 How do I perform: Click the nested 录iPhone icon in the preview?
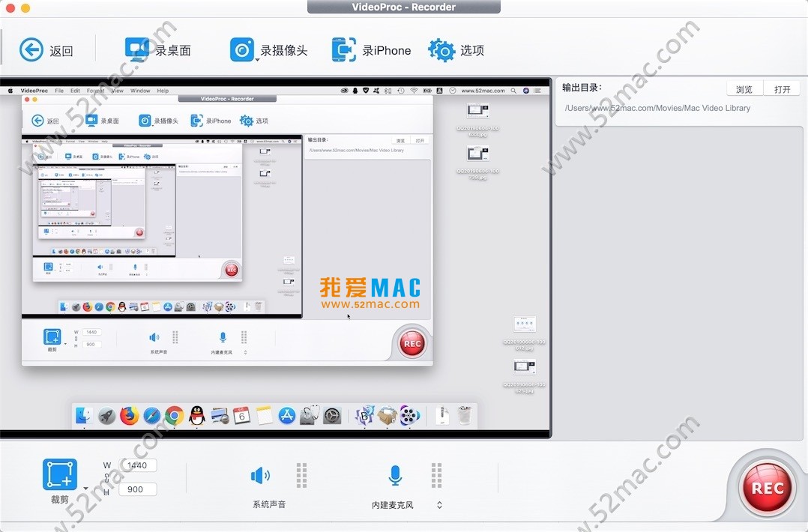[x=197, y=121]
